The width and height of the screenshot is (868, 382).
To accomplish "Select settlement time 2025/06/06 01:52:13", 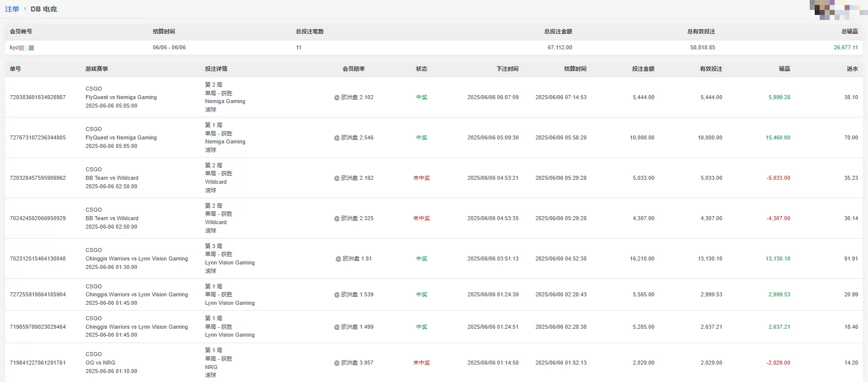I will [561, 363].
